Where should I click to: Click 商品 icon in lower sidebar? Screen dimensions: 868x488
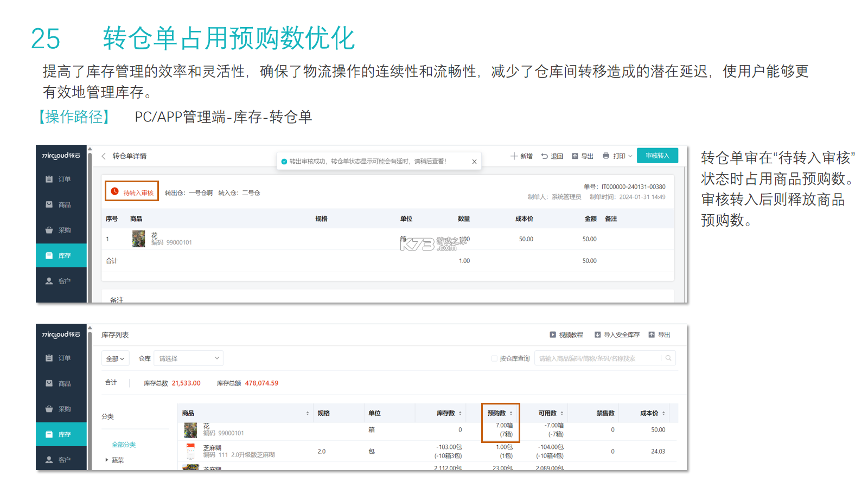[x=49, y=383]
